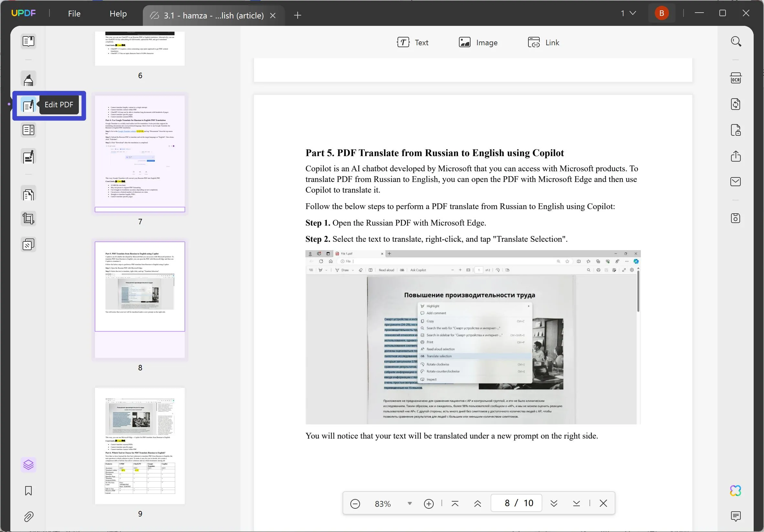
Task: Click the "You will notice" sentence
Action: tap(451, 436)
